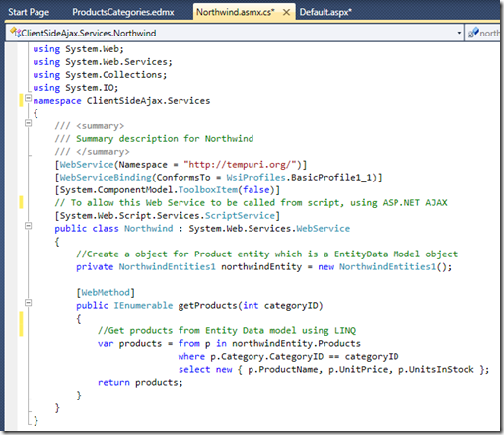Collapse the namespace ClientSideAjax.Services block

pyautogui.click(x=28, y=98)
